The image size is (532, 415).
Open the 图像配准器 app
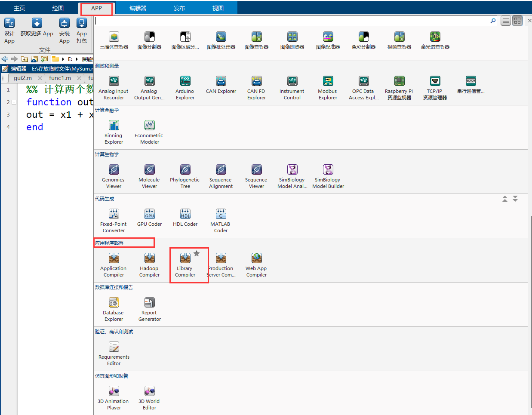(328, 40)
